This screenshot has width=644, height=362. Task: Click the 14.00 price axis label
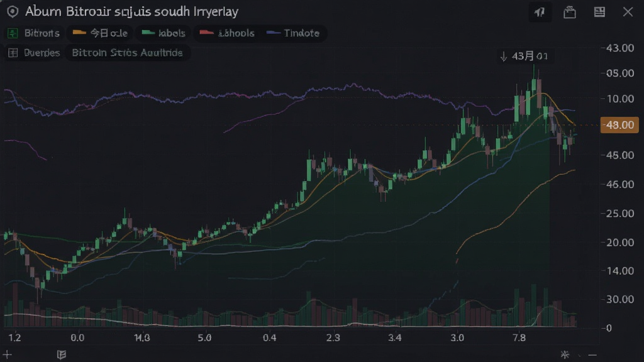620,271
